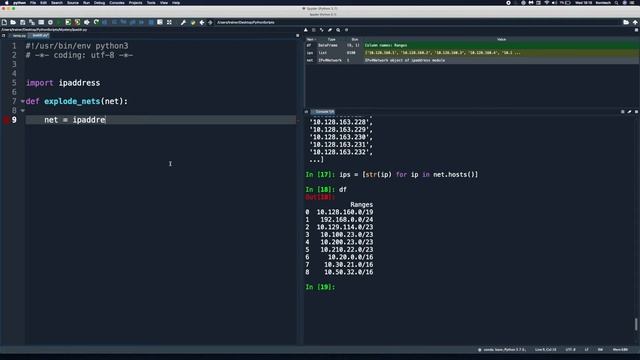Image resolution: width=640 pixels, height=360 pixels.
Task: Go forward with right arrow icon
Action: tap(210, 22)
